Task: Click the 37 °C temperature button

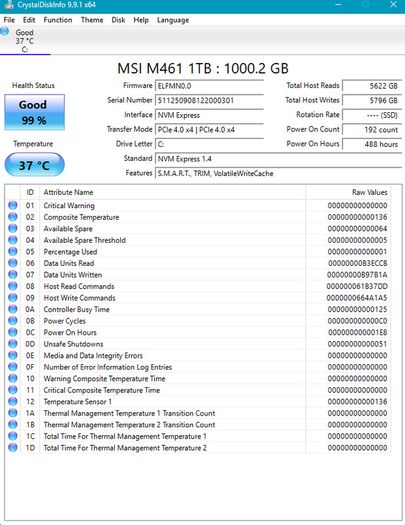Action: coord(34,165)
